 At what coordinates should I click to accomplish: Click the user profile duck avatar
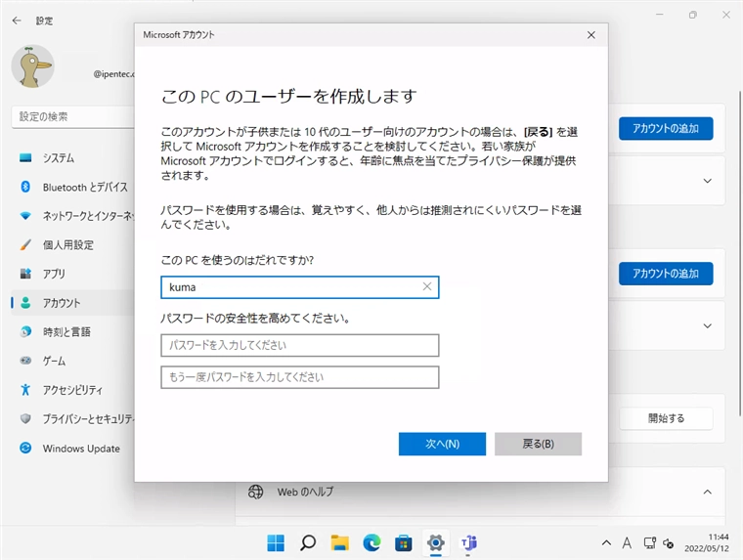click(x=32, y=66)
